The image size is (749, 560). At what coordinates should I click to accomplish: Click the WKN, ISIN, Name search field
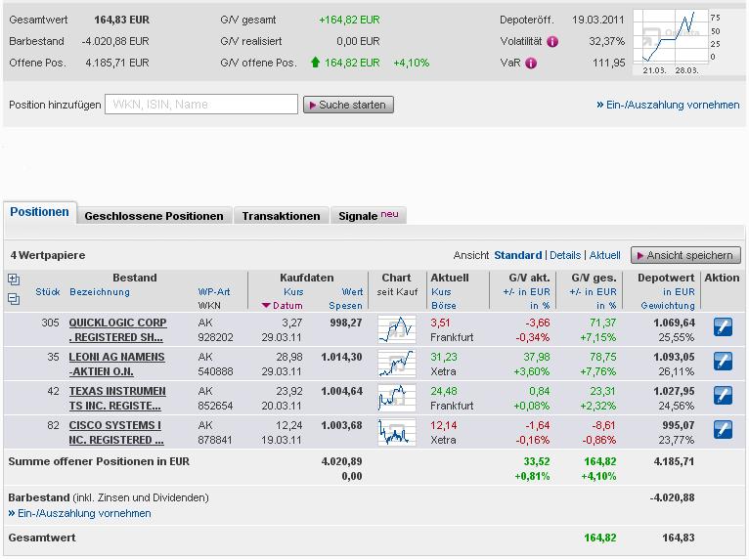coord(202,105)
